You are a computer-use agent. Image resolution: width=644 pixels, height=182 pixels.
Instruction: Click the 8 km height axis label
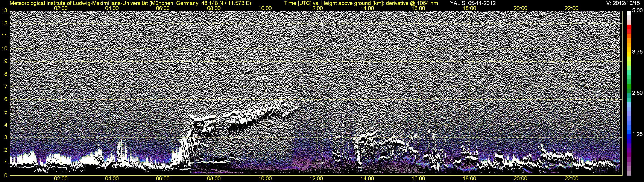tap(6, 74)
